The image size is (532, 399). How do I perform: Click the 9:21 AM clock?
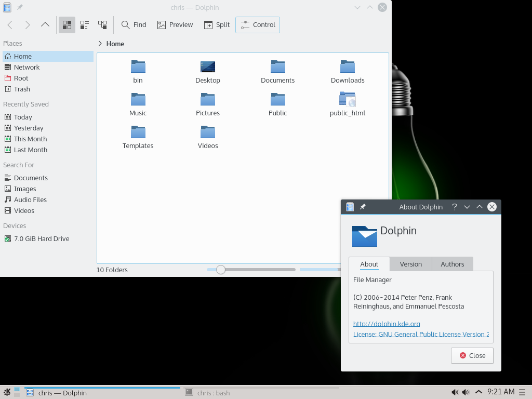click(x=501, y=392)
